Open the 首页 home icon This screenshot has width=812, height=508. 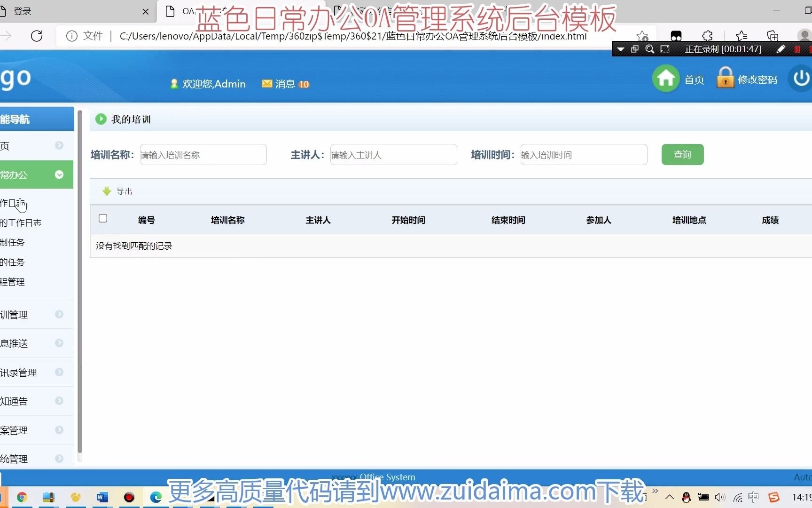[x=665, y=78]
